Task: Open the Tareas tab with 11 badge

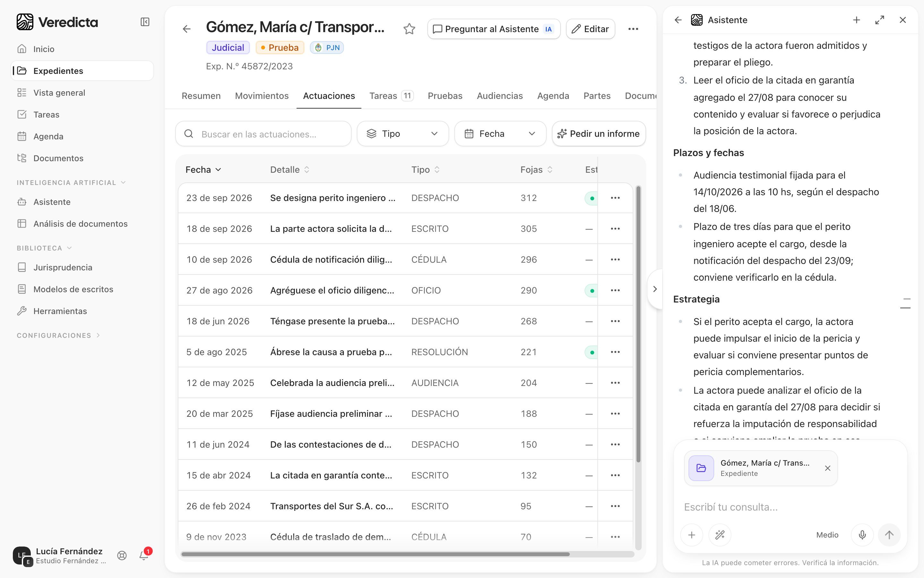Action: 391,96
